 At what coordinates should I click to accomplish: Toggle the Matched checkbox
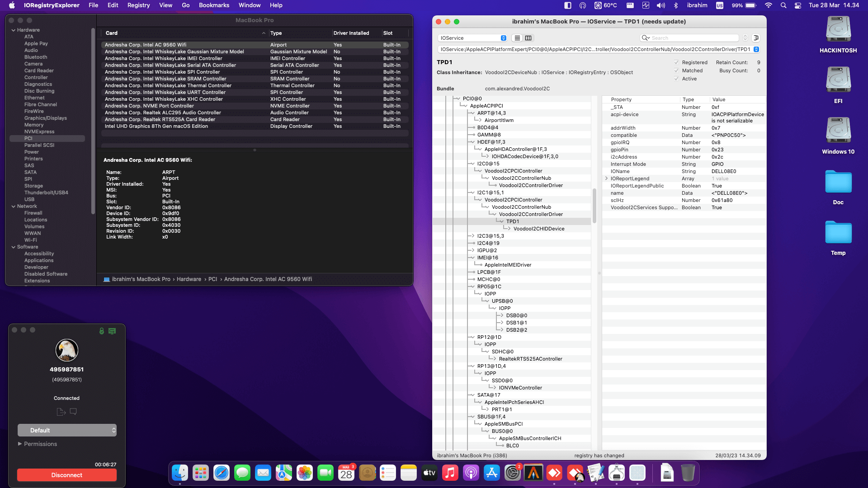[x=676, y=70]
